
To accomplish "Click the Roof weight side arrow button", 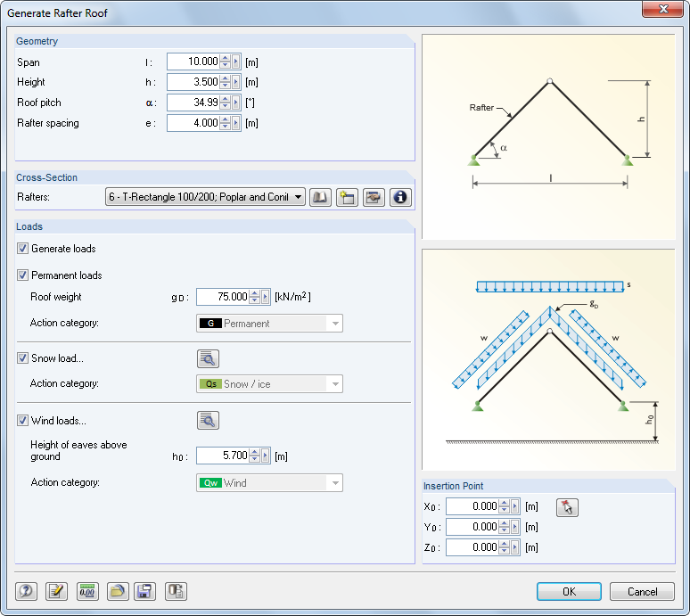I will tap(266, 297).
